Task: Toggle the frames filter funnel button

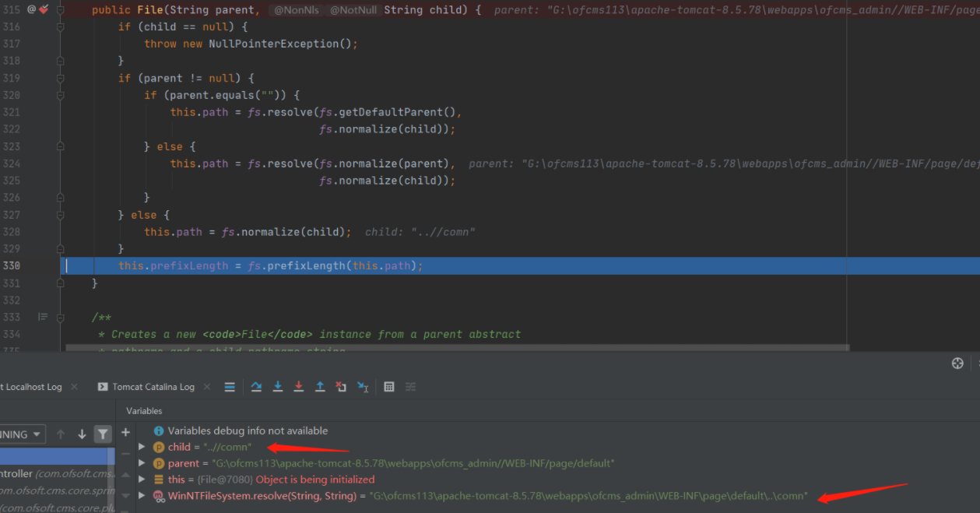Action: pos(103,434)
